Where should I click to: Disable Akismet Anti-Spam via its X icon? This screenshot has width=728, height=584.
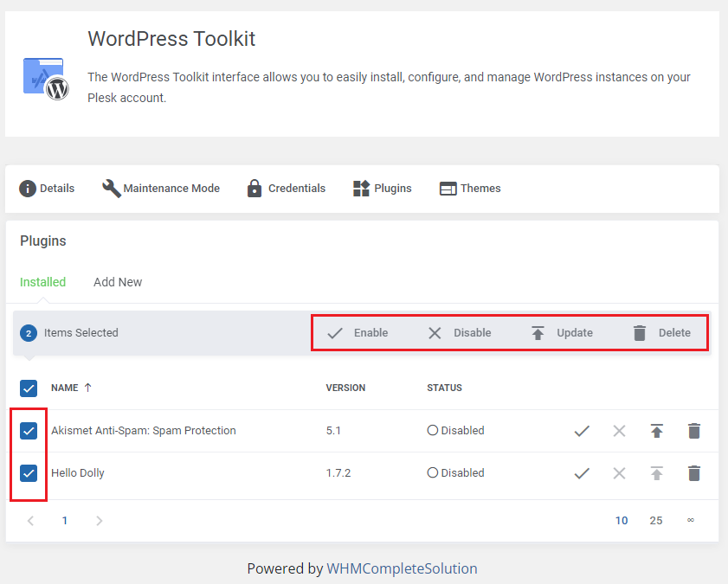[x=619, y=431]
